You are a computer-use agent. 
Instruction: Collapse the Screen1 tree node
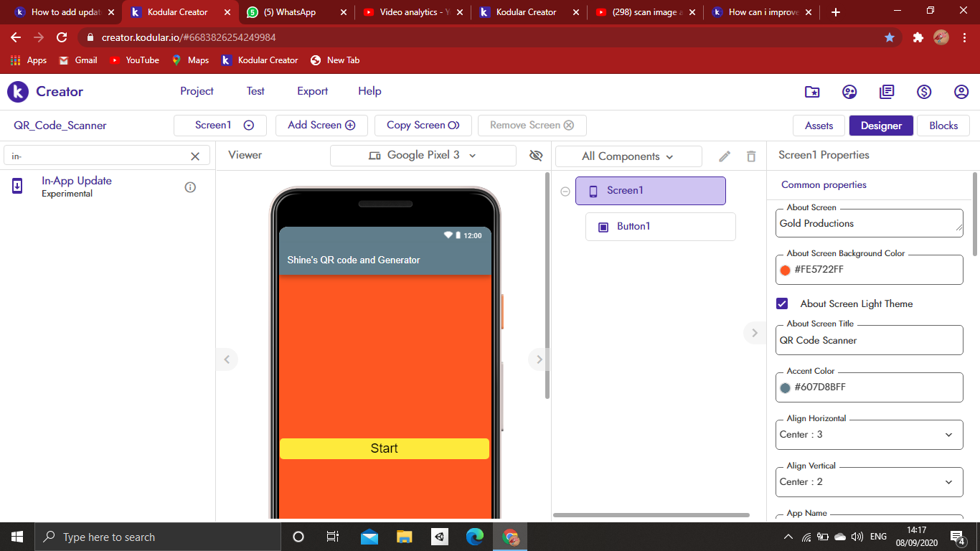(565, 192)
